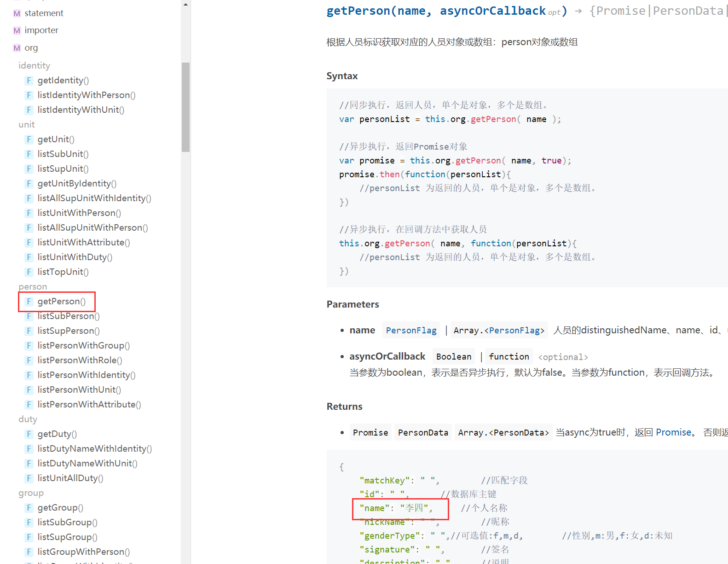Viewport: 728px width, 564px height.
Task: Click the F icon next to listDutyNameWithIdentity()
Action: tap(29, 448)
